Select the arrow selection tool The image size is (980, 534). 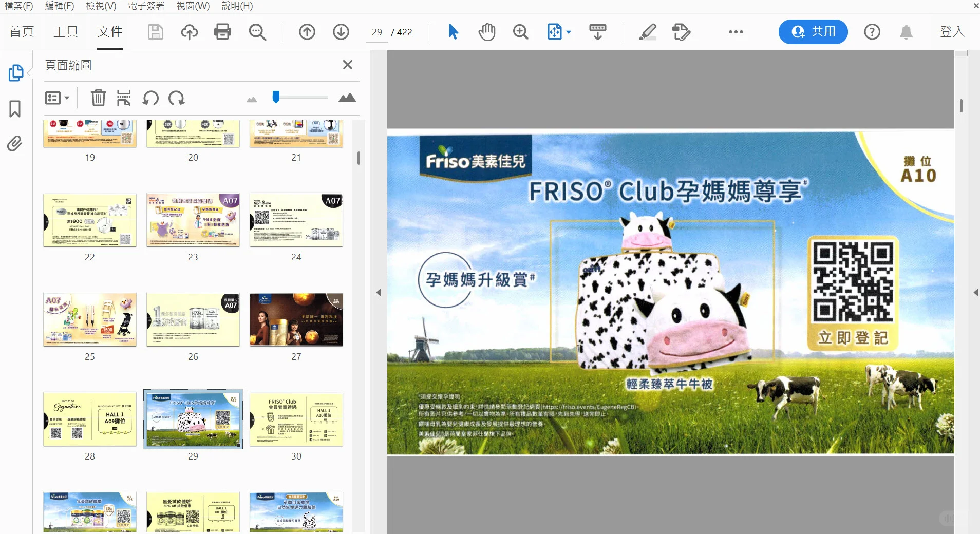[x=453, y=32]
